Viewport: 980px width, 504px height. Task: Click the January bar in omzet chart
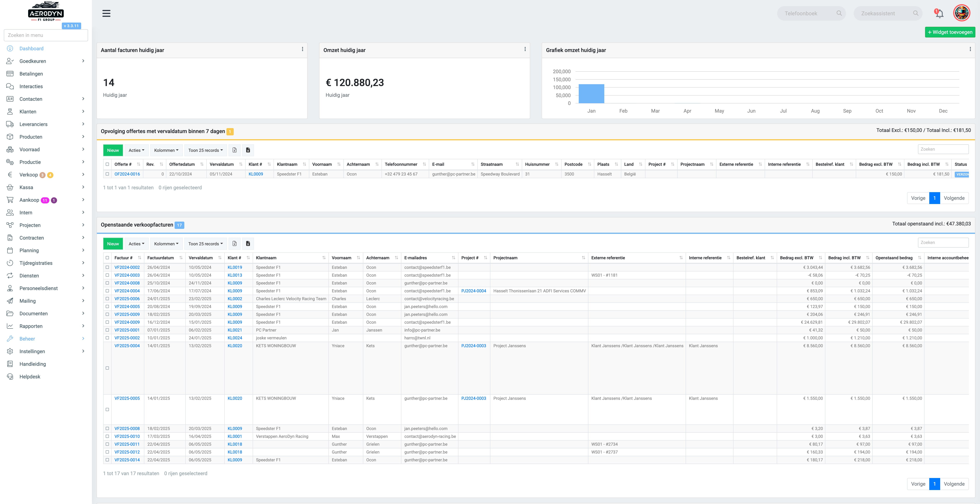tap(591, 93)
